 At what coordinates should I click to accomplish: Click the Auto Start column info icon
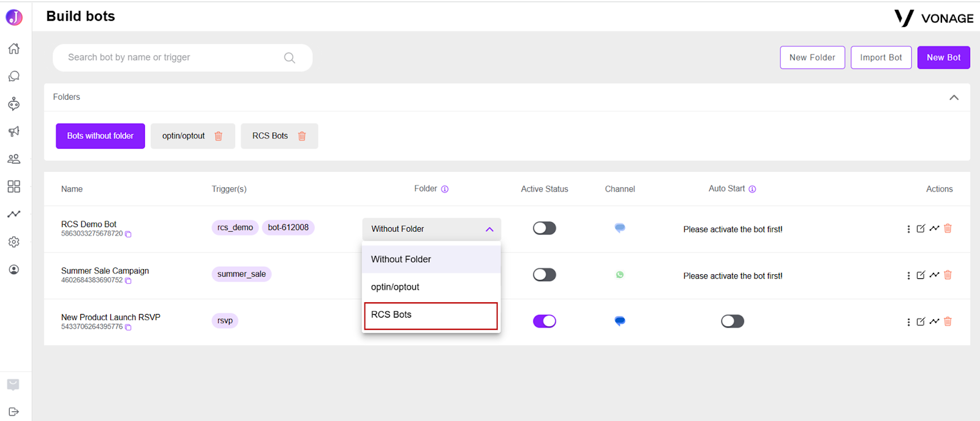[752, 189]
